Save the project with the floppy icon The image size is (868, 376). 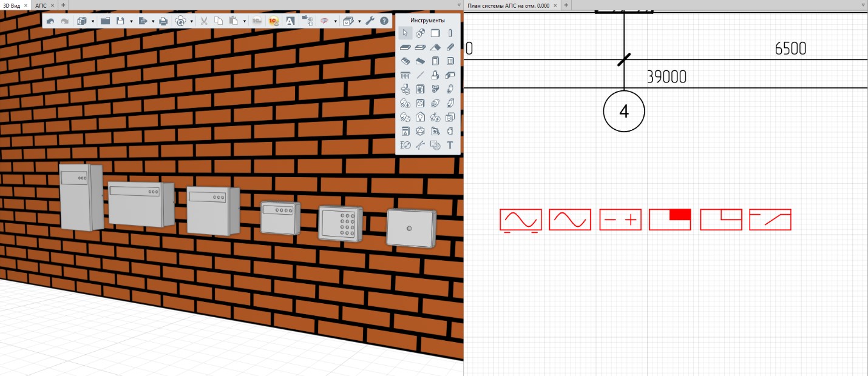pos(120,21)
